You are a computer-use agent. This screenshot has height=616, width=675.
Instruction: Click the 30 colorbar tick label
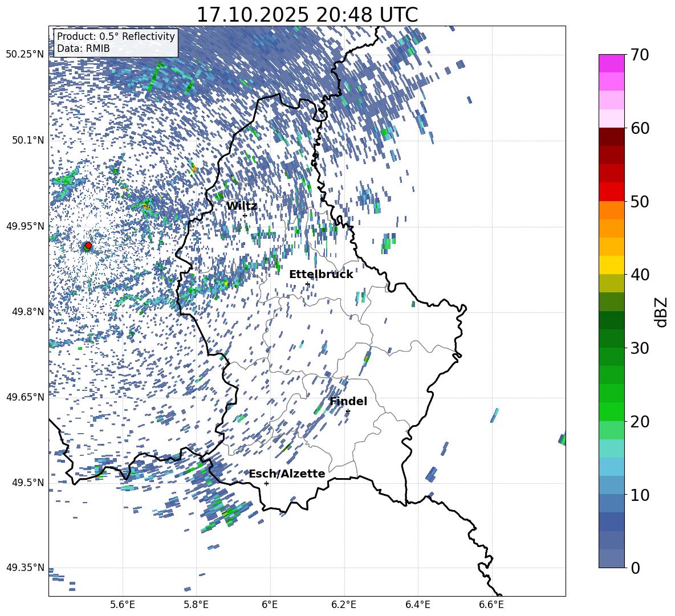point(640,348)
